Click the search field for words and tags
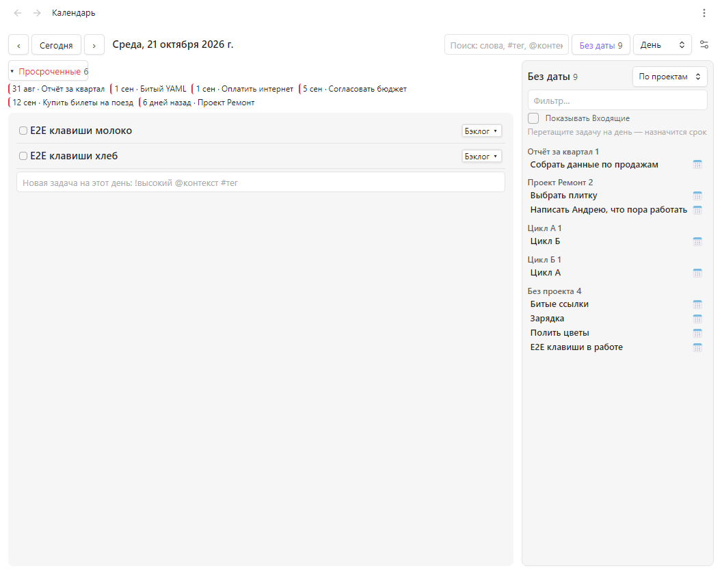 tap(507, 44)
